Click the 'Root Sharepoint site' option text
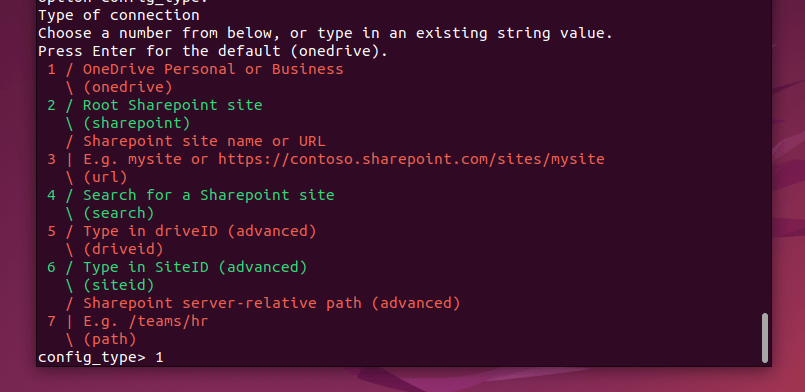 (172, 105)
